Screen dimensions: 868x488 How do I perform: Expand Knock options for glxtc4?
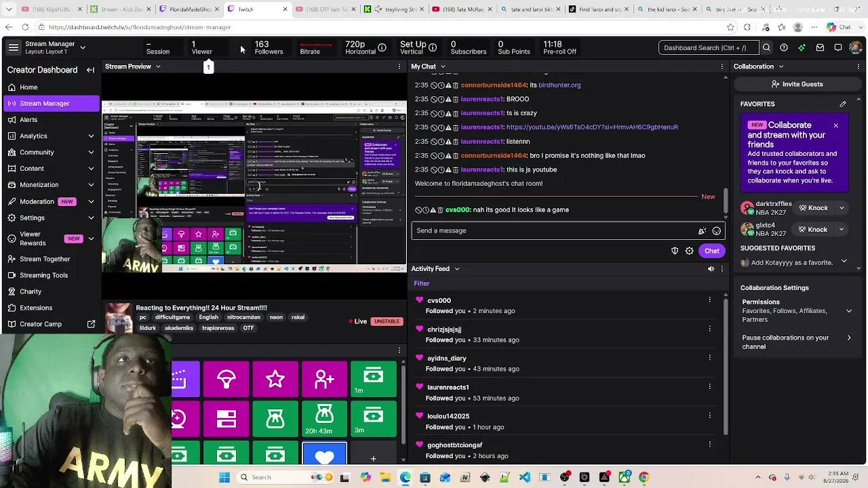click(x=842, y=229)
